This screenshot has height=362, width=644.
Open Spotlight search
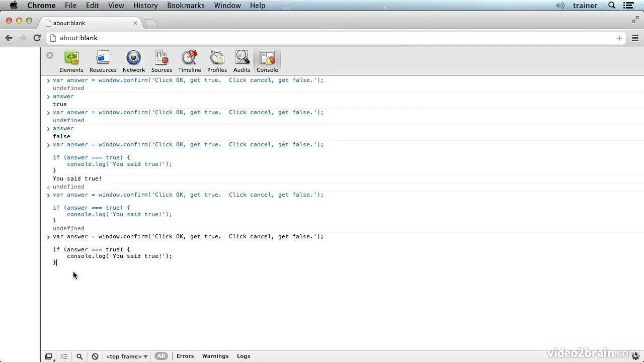[x=612, y=6]
